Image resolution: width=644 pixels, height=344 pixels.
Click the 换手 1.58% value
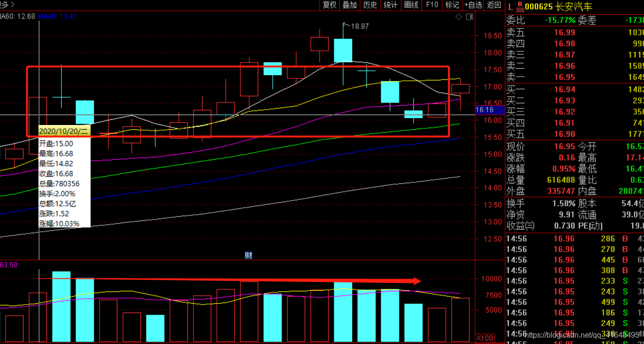click(x=564, y=203)
